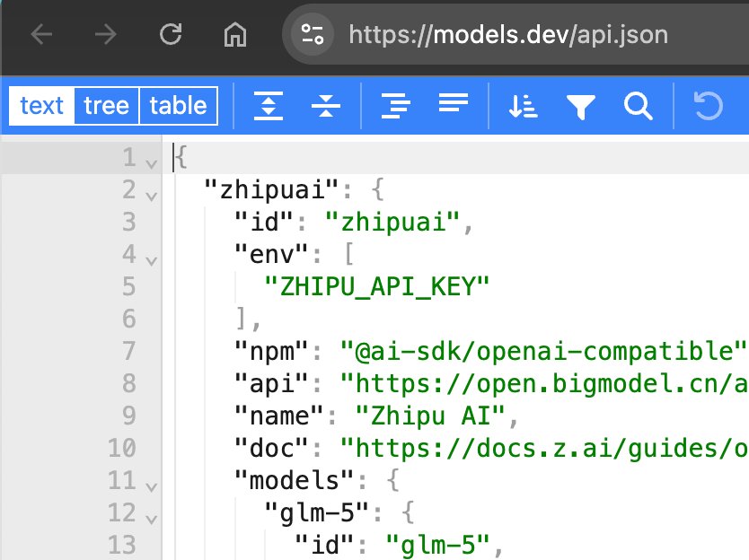Click the "id" key on line 3
The image size is (749, 560).
[x=264, y=222]
